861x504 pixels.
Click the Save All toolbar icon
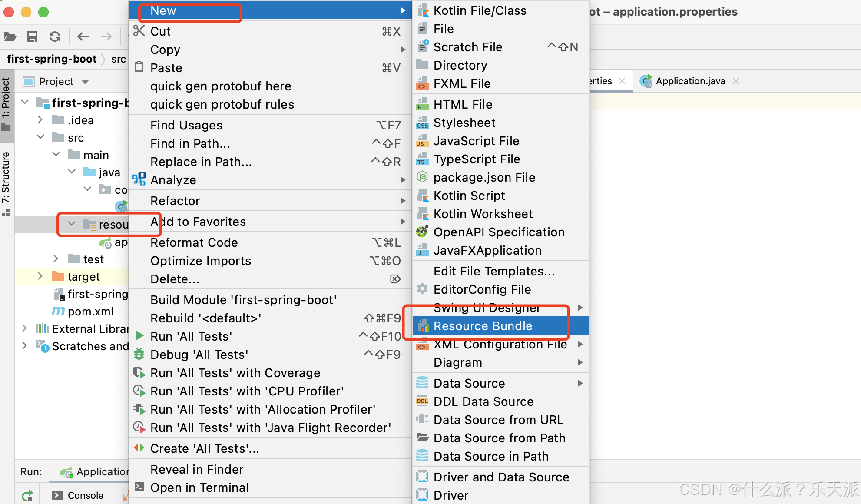(31, 36)
